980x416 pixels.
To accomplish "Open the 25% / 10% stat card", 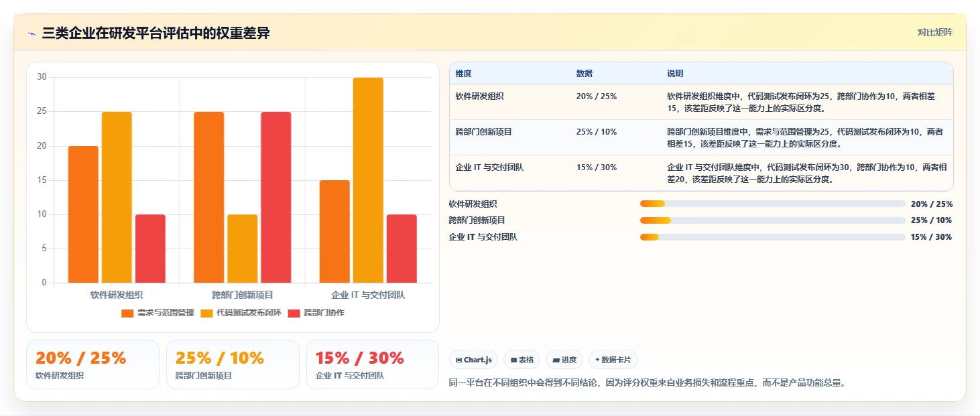I will pyautogui.click(x=233, y=364).
